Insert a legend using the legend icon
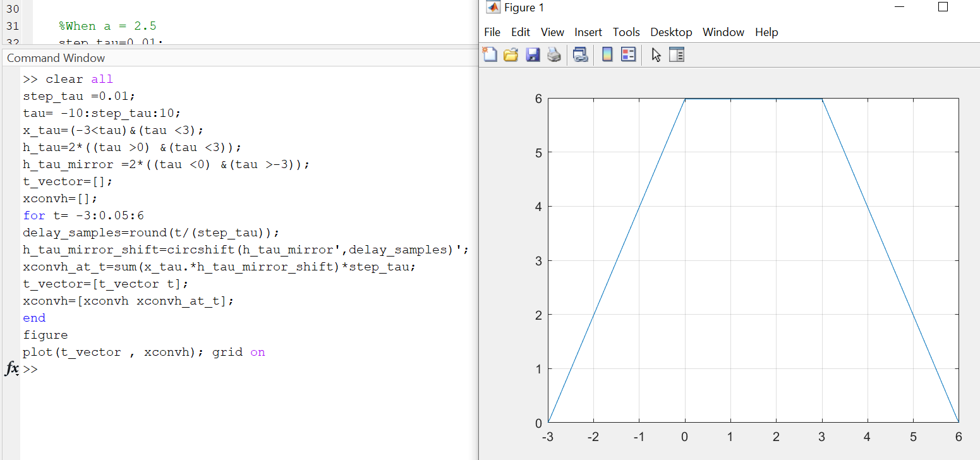Screen dimensions: 980x460 [x=628, y=54]
